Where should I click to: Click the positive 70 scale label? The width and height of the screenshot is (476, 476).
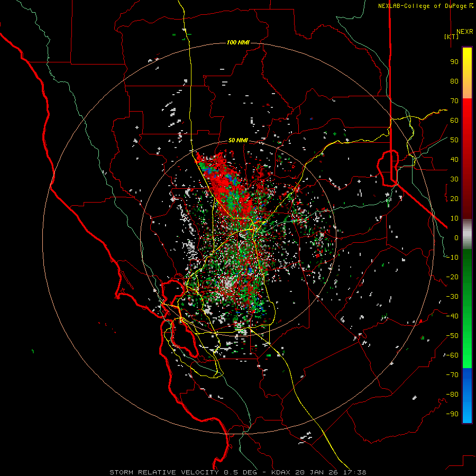coord(454,101)
